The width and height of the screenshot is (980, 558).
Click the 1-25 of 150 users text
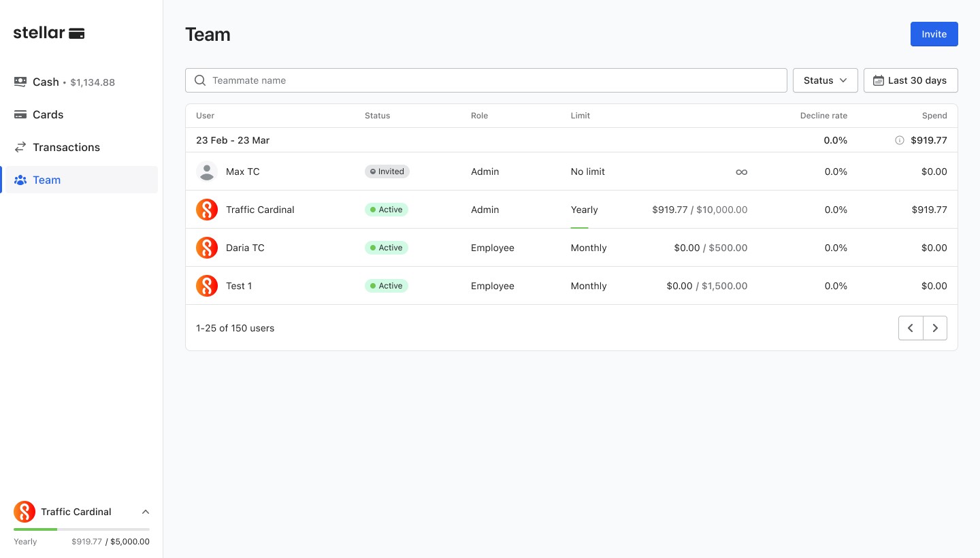[x=235, y=328]
